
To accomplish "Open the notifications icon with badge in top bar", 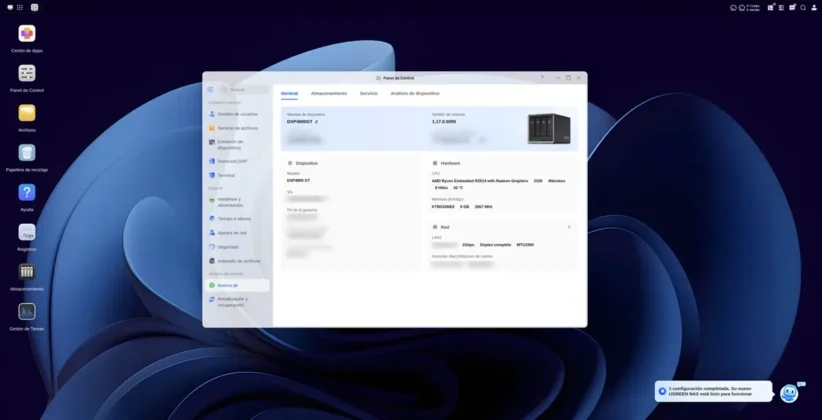I will pyautogui.click(x=771, y=7).
